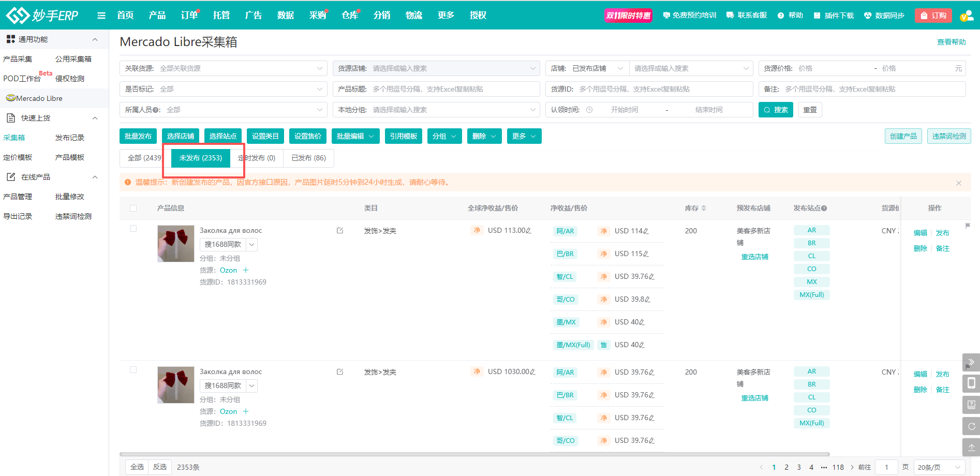The height and width of the screenshot is (476, 980).
Task: Dismiss the orange warning tip banner
Action: click(x=958, y=183)
